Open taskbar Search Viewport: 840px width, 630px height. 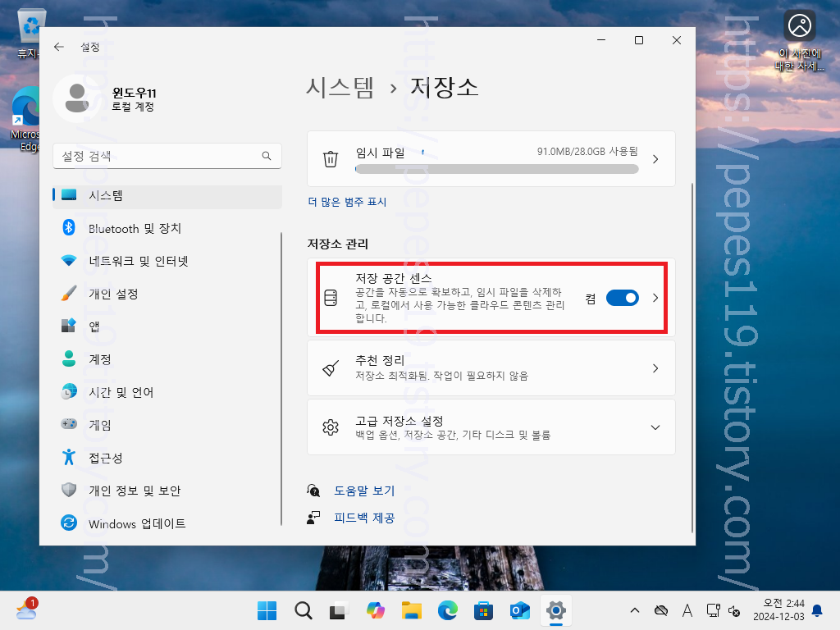[304, 610]
